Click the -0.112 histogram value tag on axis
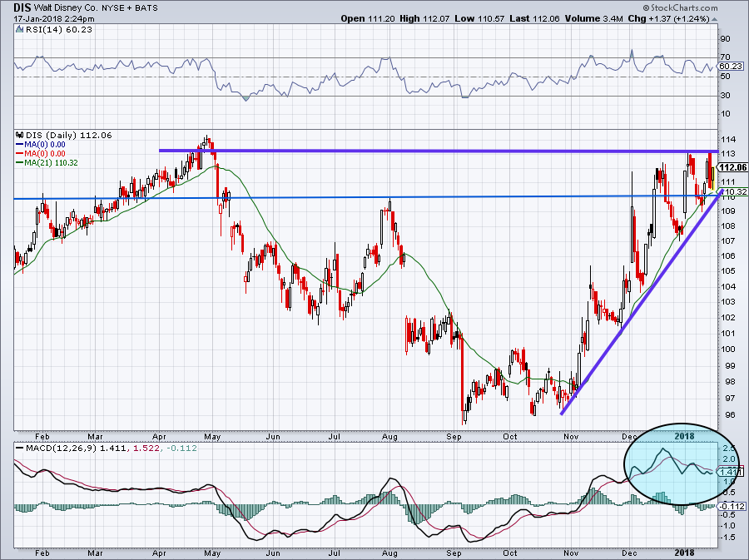 click(732, 506)
